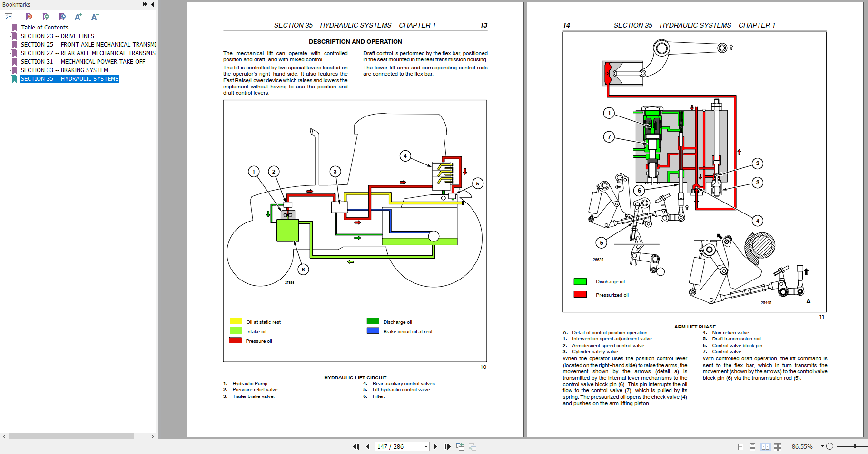Click the hydraulic lift circuit diagram on page 13
The width and height of the screenshot is (868, 454).
coord(355,231)
